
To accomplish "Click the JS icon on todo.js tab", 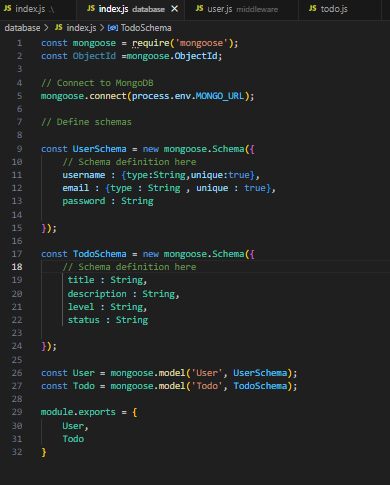I will [x=312, y=8].
